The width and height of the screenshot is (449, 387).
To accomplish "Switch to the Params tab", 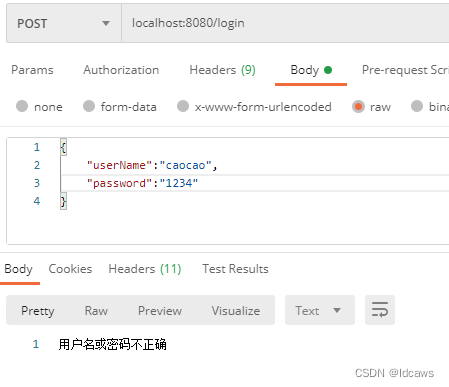I will coord(32,70).
